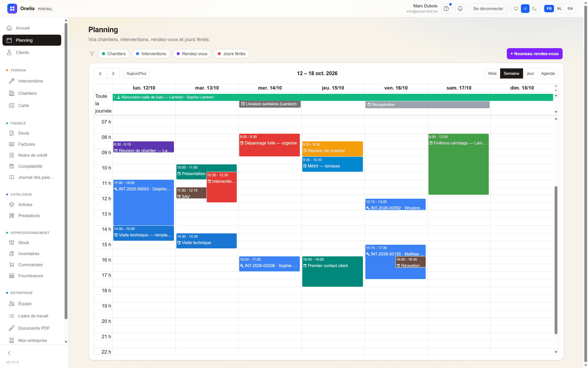588x368 pixels.
Task: Switch to dark mode moon icon
Action: point(534,9)
